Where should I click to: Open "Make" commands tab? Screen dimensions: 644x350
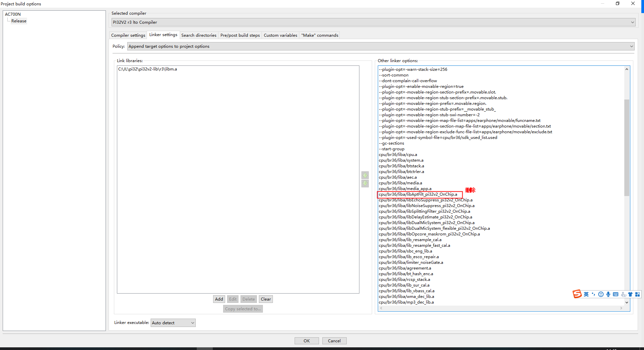point(320,35)
